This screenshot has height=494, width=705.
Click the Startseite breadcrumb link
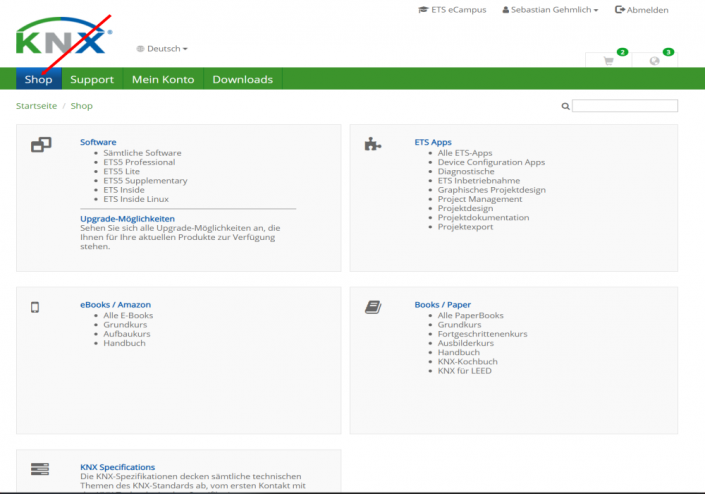click(35, 106)
